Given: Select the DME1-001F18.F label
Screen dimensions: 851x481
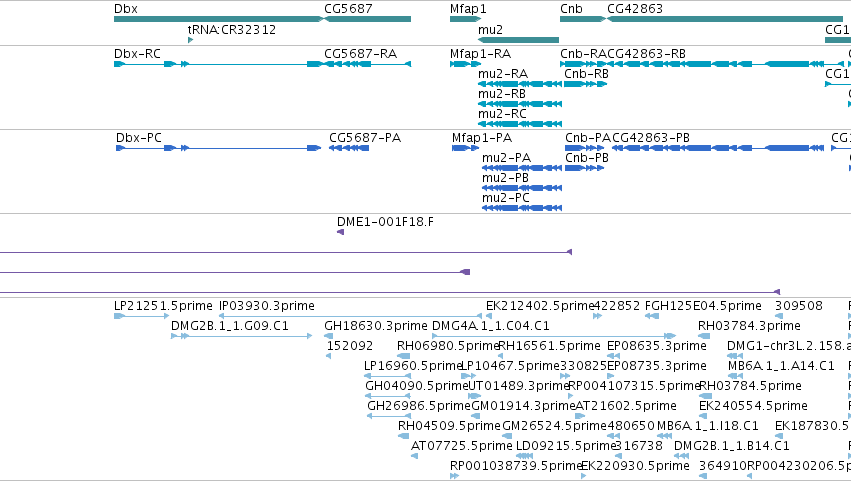Looking at the screenshot, I should coord(385,222).
